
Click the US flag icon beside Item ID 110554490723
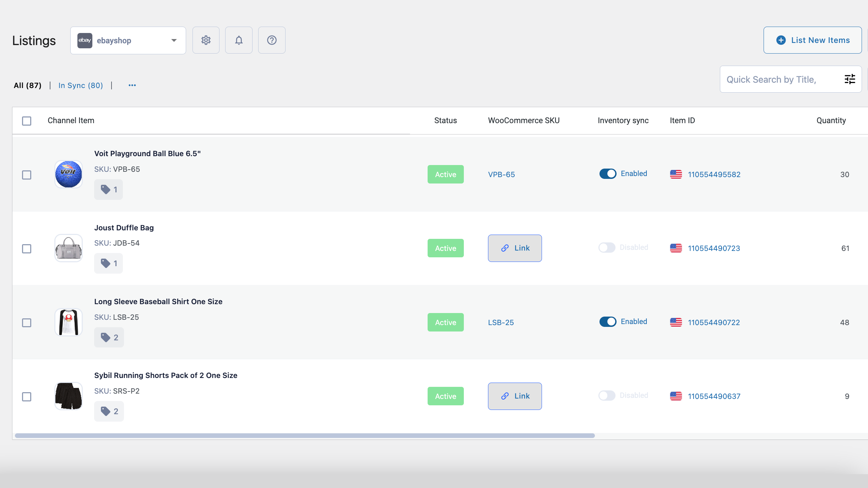tap(676, 248)
